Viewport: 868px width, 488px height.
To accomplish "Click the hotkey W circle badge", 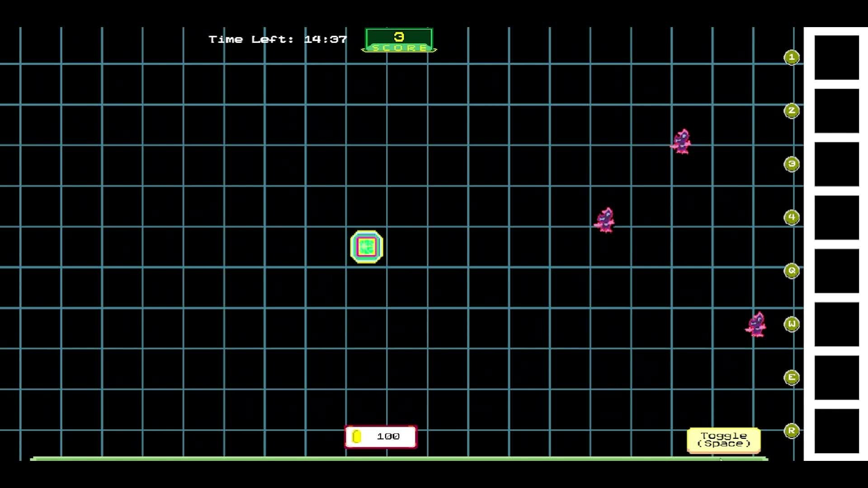I will [792, 324].
